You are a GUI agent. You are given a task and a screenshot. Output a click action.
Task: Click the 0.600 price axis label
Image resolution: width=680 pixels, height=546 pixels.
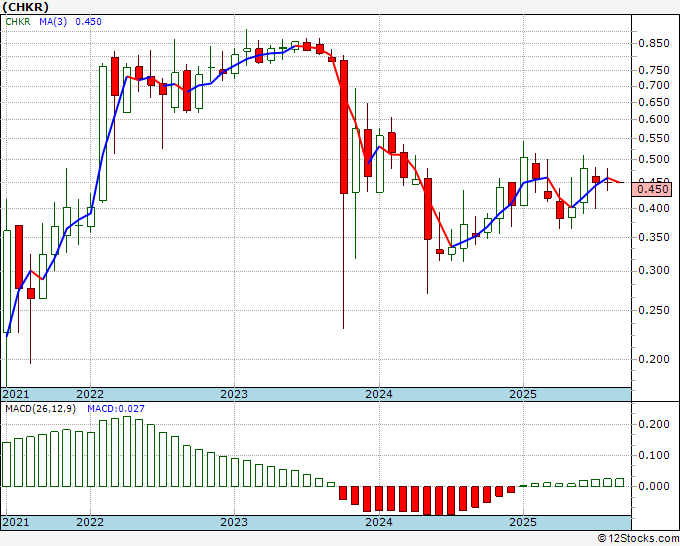[655, 119]
